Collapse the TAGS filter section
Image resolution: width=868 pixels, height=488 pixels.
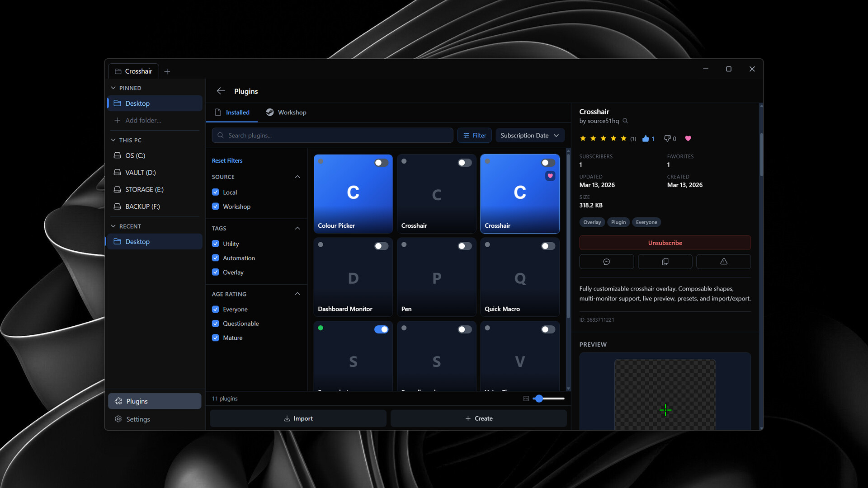pos(297,228)
